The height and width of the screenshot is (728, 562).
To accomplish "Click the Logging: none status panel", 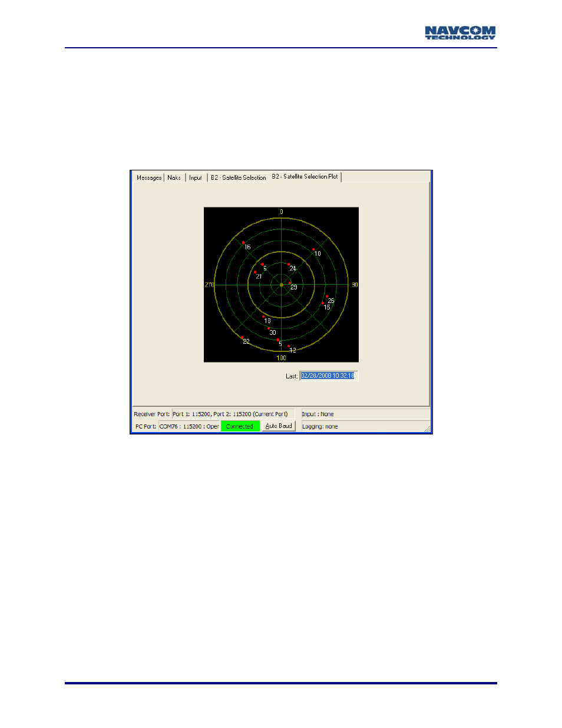I will pos(365,426).
